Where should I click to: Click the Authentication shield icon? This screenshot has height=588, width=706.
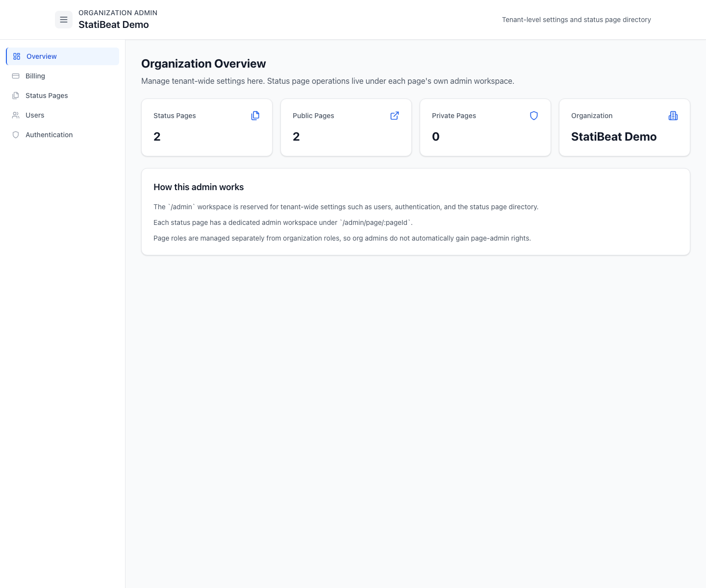pos(16,134)
